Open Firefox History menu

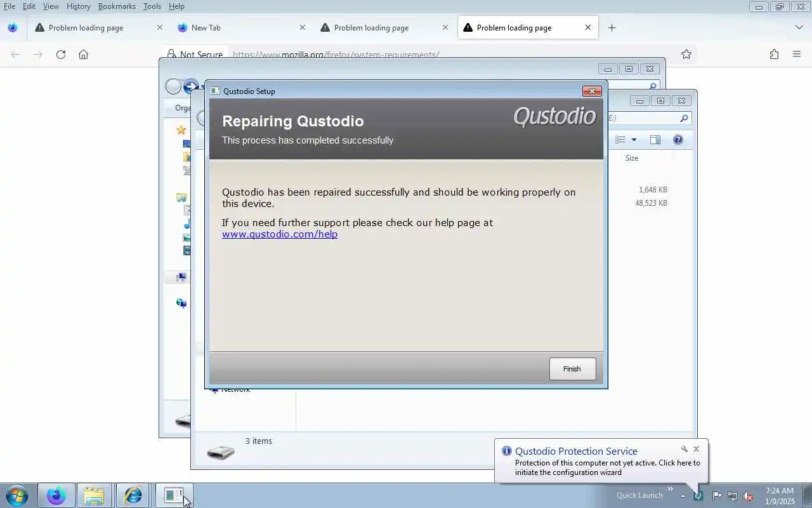[x=79, y=6]
